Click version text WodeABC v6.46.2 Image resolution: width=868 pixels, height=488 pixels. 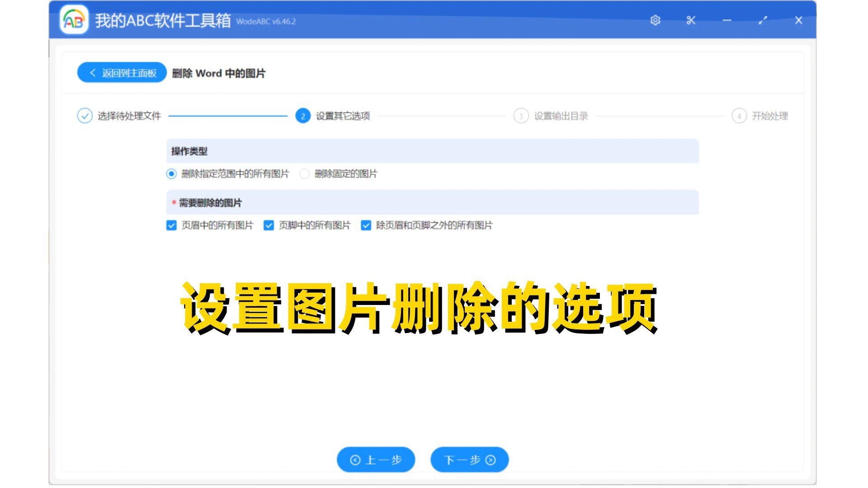coord(266,22)
